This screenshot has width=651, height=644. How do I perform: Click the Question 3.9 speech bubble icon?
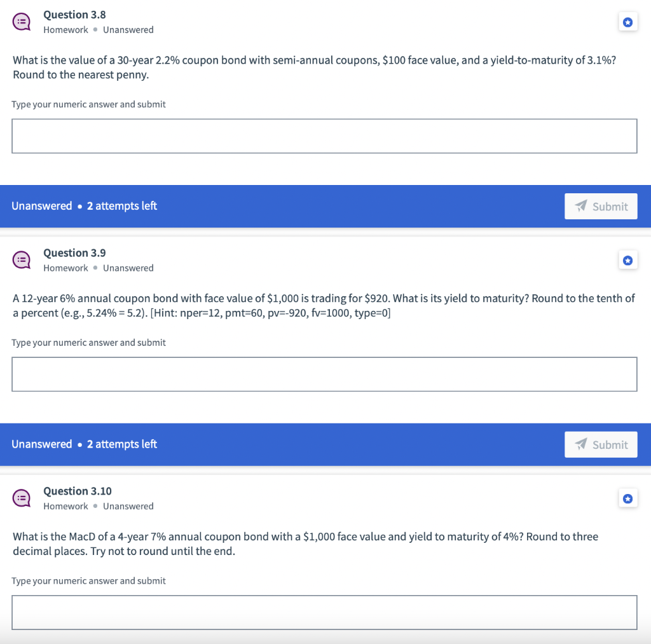point(21,260)
